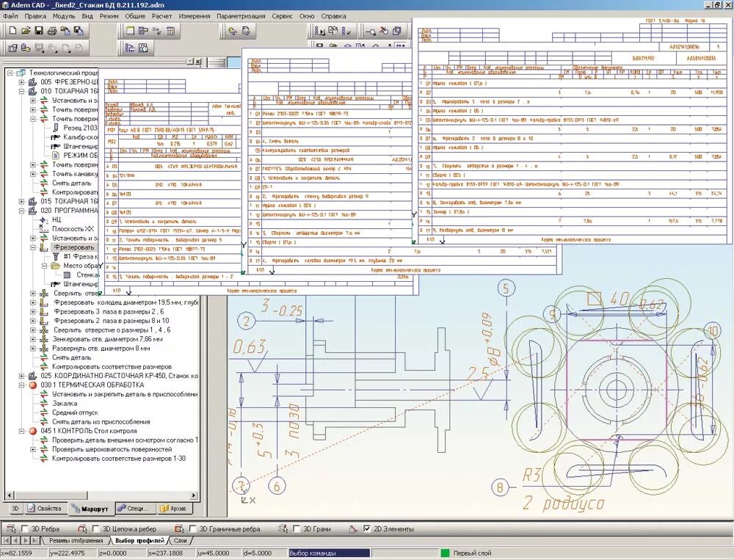This screenshot has width=734, height=560.
Task: Click the list-with-checkmark icon in the right toolbar
Action: tap(347, 31)
